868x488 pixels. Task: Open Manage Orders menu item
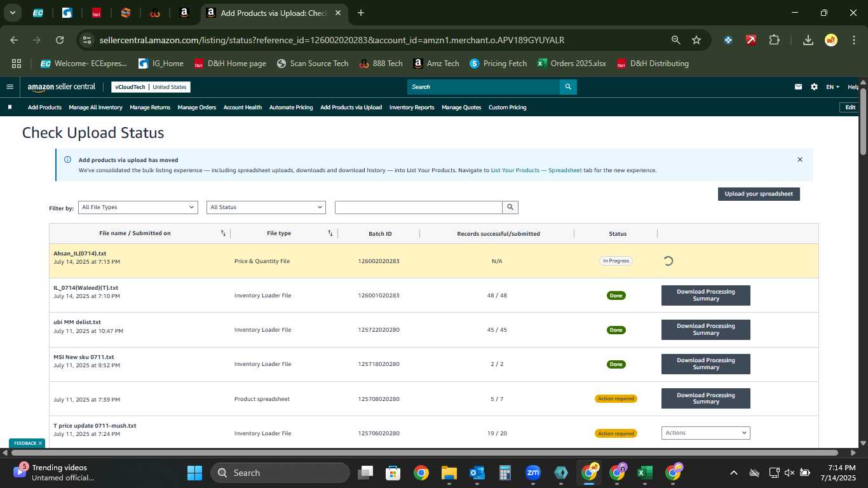197,107
